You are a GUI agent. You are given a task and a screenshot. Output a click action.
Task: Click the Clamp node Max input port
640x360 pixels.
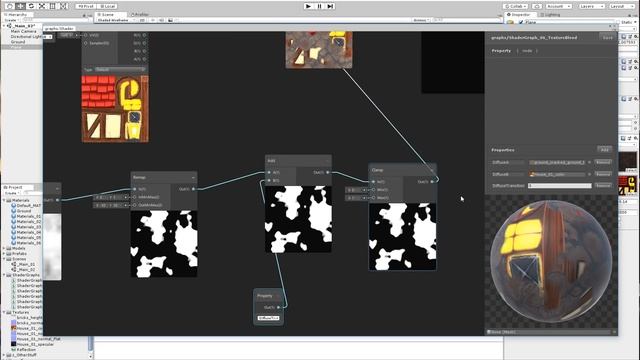click(x=373, y=198)
